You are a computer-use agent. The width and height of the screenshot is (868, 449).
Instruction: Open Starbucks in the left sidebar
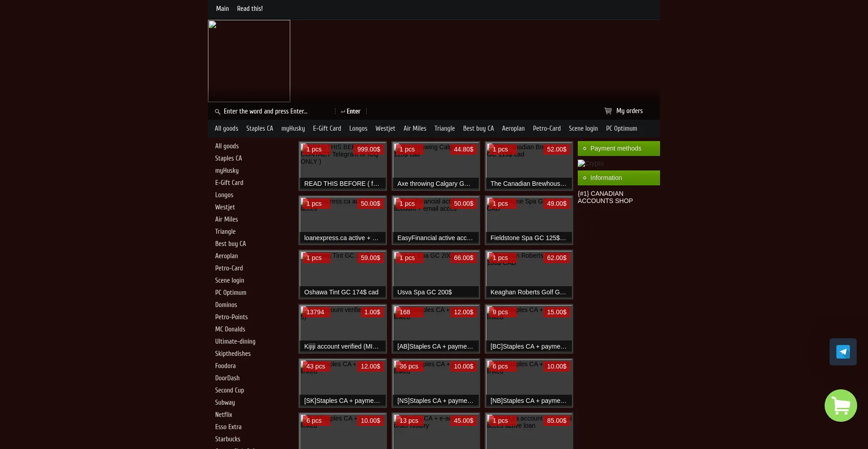pos(227,439)
